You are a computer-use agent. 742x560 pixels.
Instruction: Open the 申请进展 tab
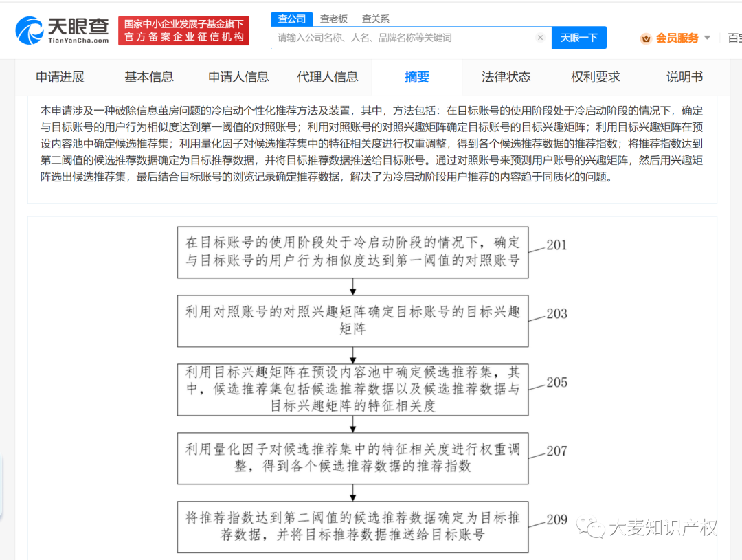click(60, 78)
